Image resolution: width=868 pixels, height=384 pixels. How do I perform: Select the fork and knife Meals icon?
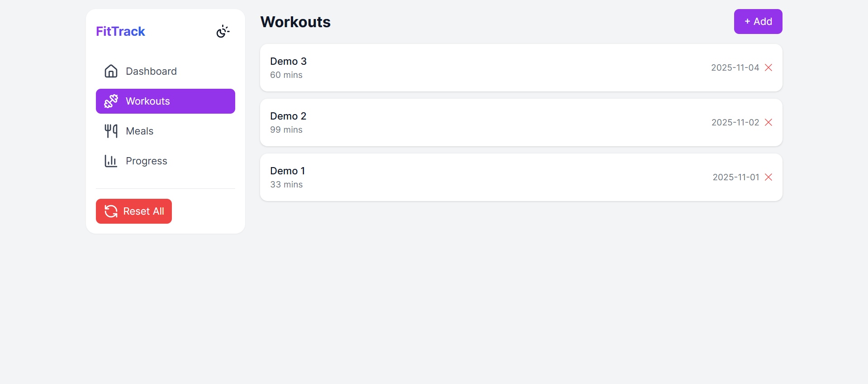click(111, 131)
